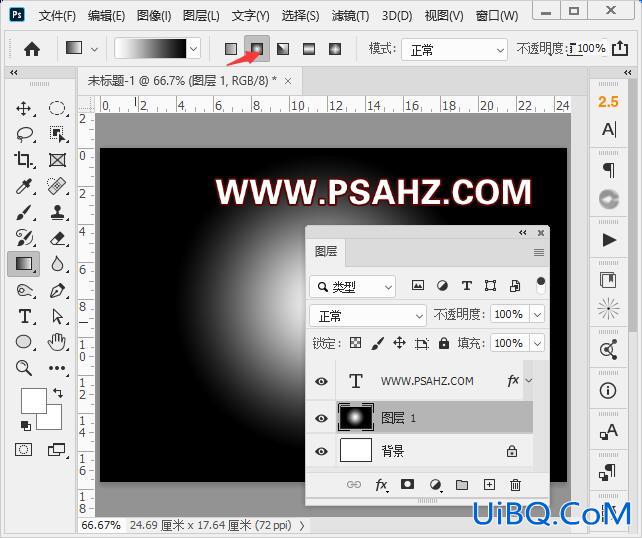Viewport: 642px width, 538px height.
Task: Select the Frame tool
Action: [x=57, y=160]
